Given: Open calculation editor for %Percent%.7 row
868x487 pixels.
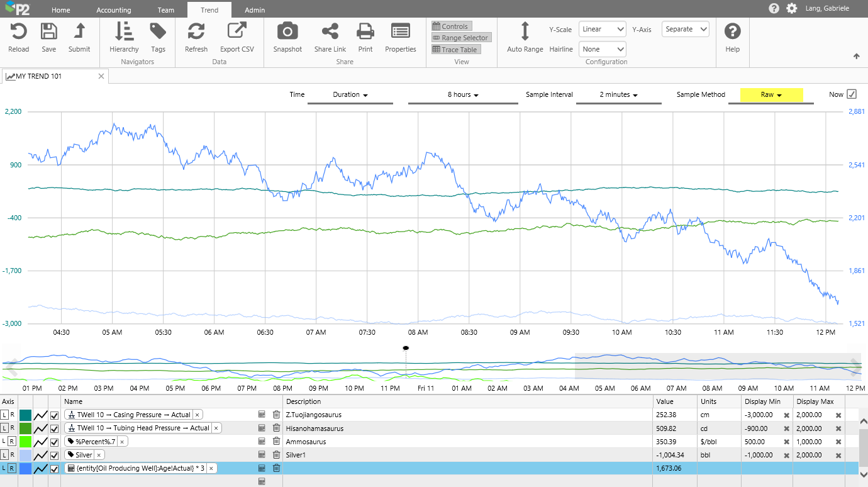Looking at the screenshot, I should click(262, 442).
